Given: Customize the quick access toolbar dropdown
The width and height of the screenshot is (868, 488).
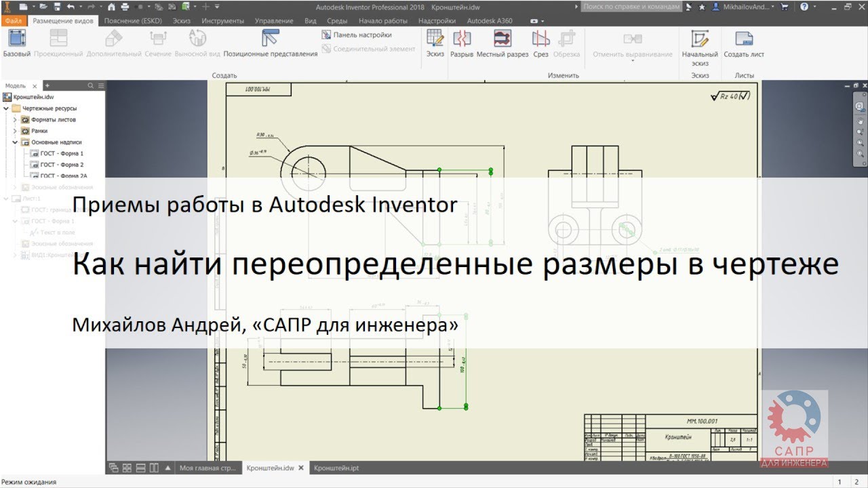Looking at the screenshot, I should tap(217, 7).
